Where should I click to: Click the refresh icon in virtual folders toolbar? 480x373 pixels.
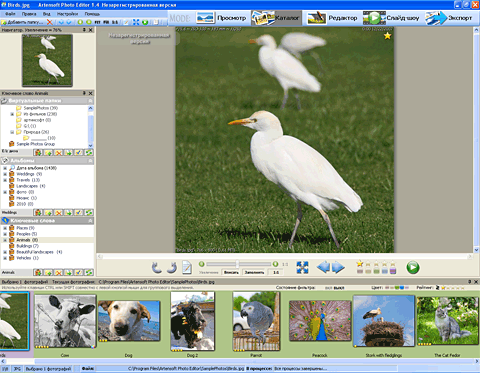coord(88,153)
